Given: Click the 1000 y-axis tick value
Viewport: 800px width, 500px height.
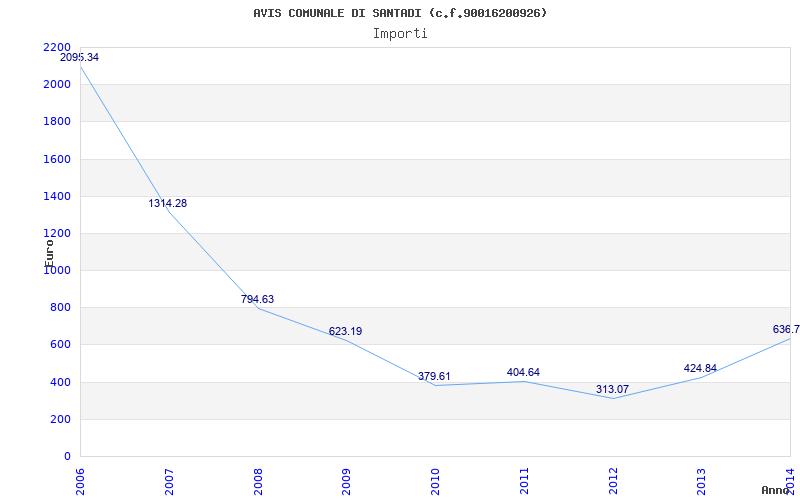Looking at the screenshot, I should [x=57, y=271].
